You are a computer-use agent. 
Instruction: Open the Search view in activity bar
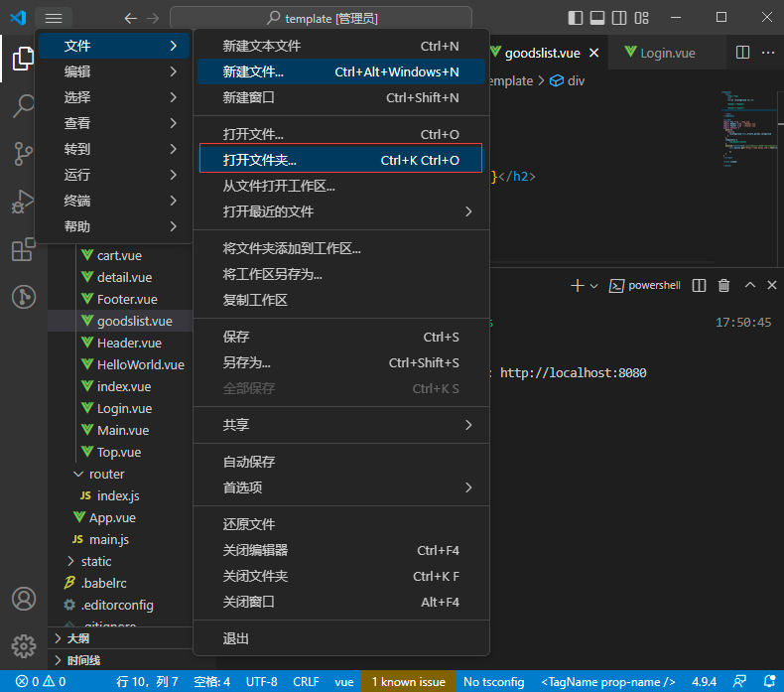(23, 105)
